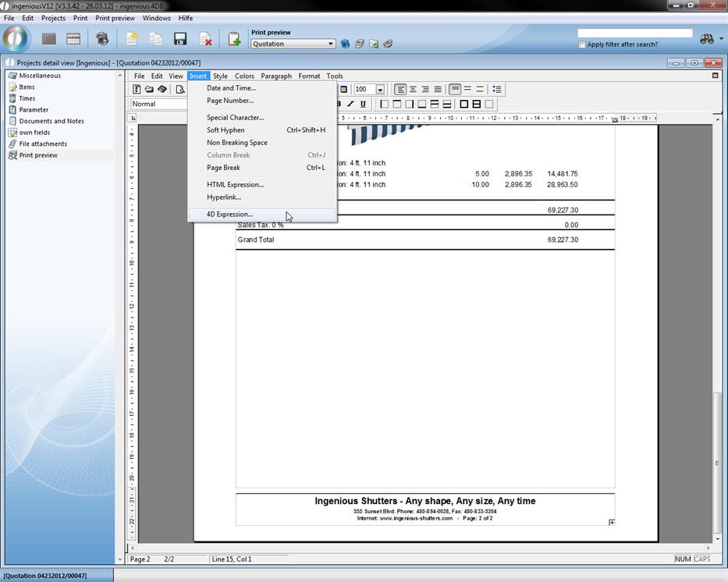Click the delete document red X icon
Screen dimensions: 728x582
[x=205, y=39]
